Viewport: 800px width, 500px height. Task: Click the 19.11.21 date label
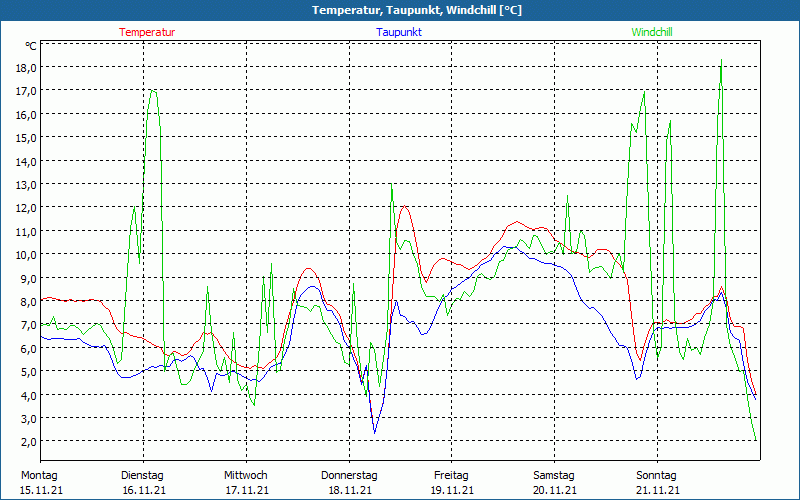click(451, 490)
